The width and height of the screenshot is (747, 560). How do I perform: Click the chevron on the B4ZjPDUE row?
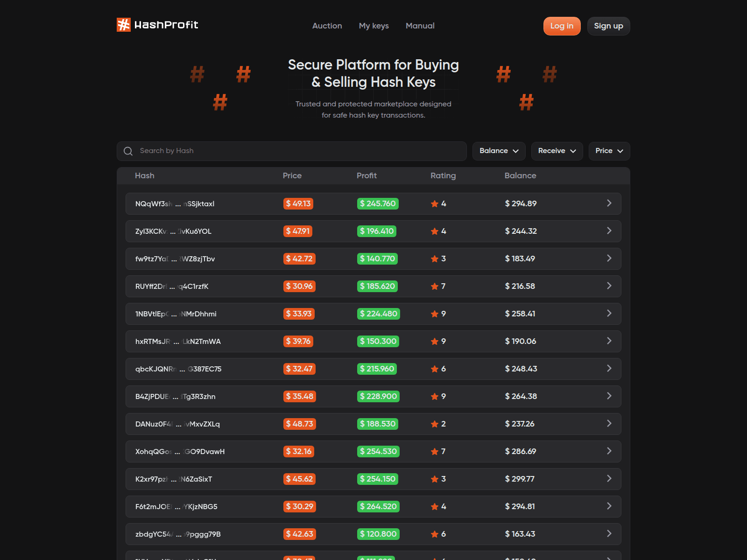(609, 396)
